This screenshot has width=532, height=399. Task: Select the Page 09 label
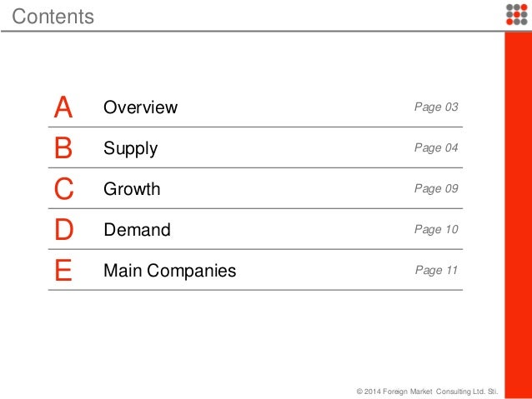click(x=436, y=189)
